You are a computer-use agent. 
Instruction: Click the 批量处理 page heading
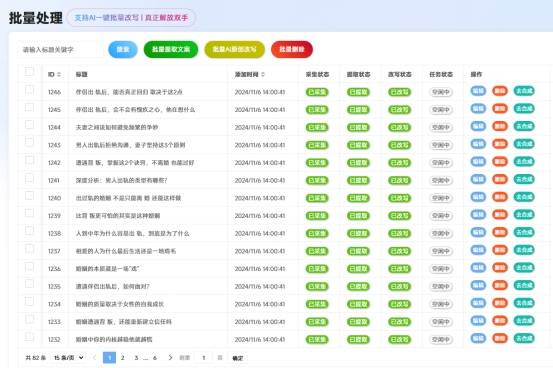(x=36, y=18)
